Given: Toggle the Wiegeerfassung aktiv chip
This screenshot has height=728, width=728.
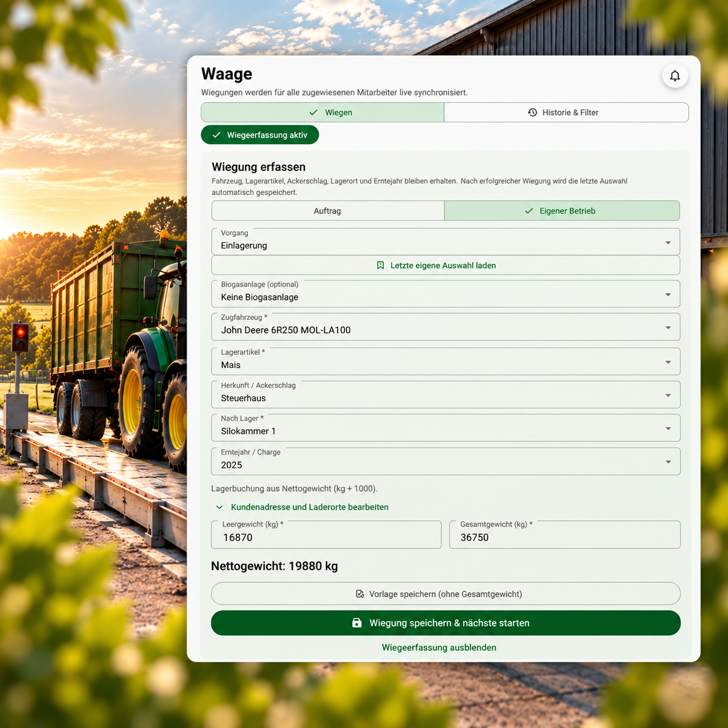Looking at the screenshot, I should pyautogui.click(x=260, y=135).
